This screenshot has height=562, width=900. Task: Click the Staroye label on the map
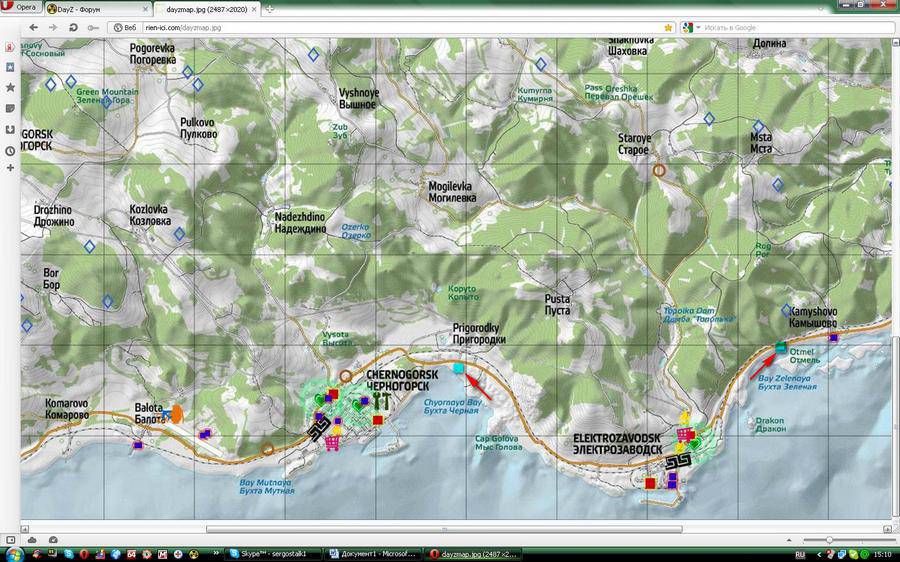634,138
